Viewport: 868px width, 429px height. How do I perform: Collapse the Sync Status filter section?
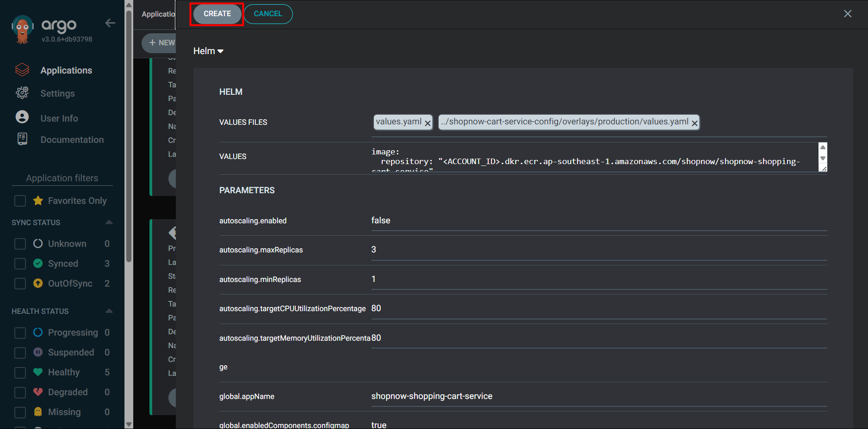tap(109, 222)
